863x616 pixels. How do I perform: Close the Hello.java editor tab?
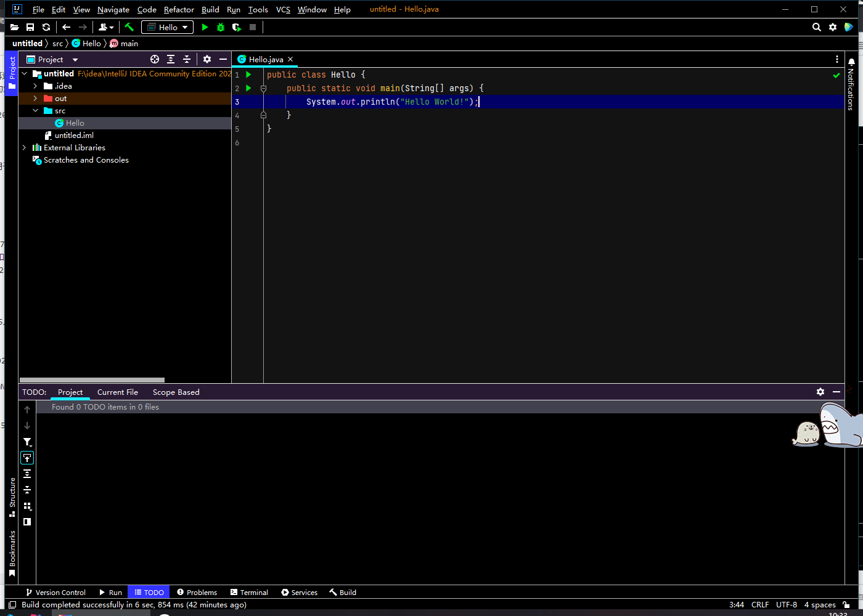pyautogui.click(x=290, y=59)
